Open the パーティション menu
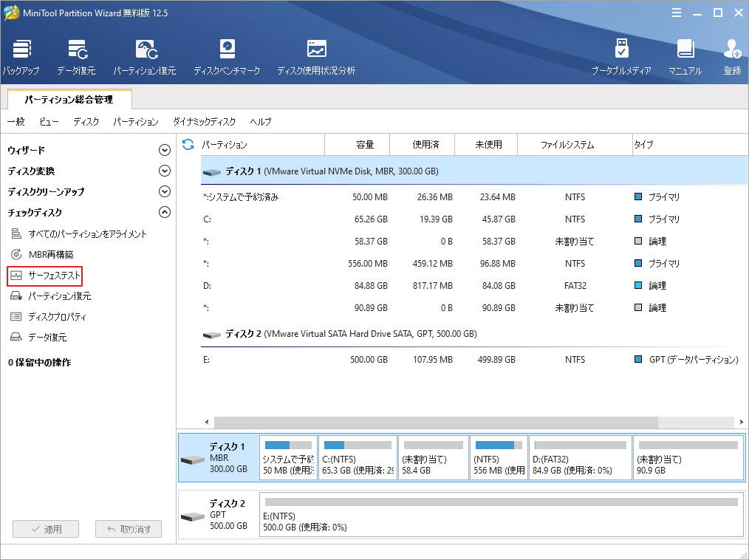Image resolution: width=749 pixels, height=560 pixels. click(136, 121)
